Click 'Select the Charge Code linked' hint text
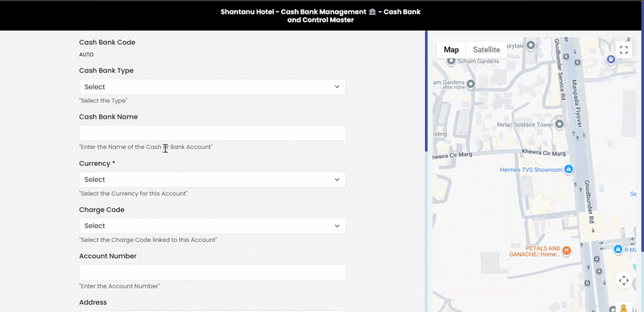This screenshot has height=312, width=644. 148,239
